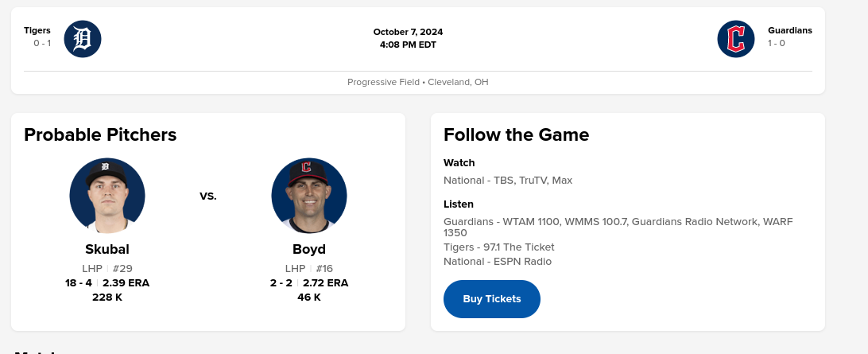Click the National TBS, TruTV, Max listing
The height and width of the screenshot is (354, 868).
[507, 181]
